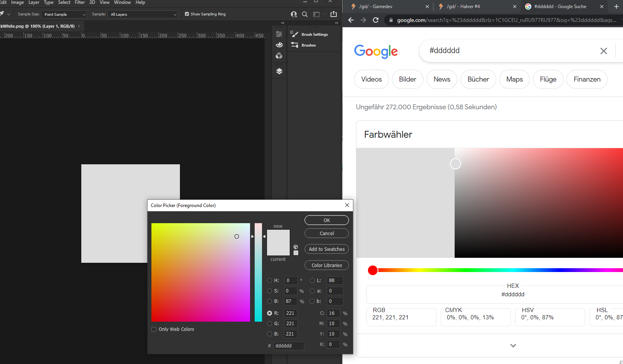Viewport: 623px width, 364px height.
Task: Go back in Chrome browser
Action: pos(351,20)
